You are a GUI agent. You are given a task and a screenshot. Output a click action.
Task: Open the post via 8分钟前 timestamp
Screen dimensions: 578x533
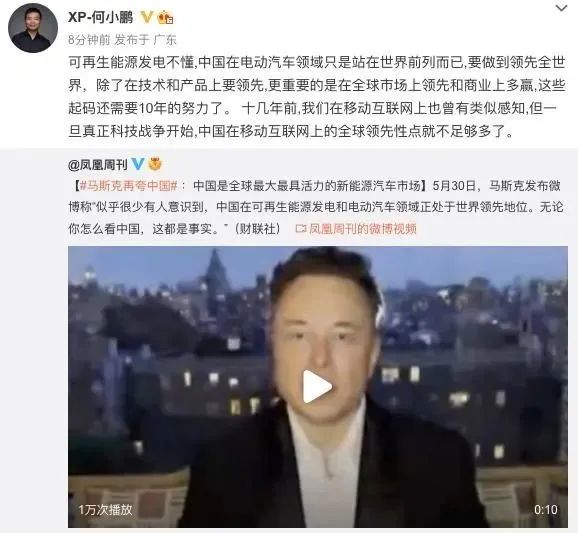tap(89, 40)
